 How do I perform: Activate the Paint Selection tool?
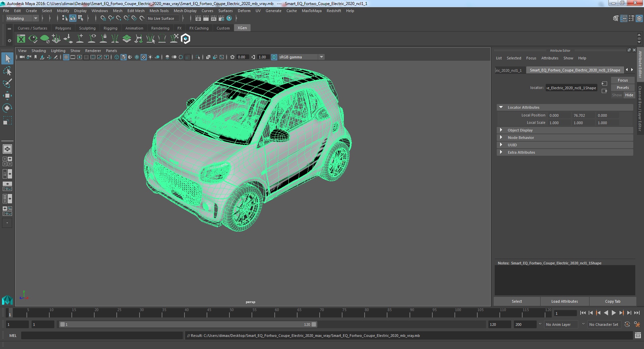tap(7, 83)
